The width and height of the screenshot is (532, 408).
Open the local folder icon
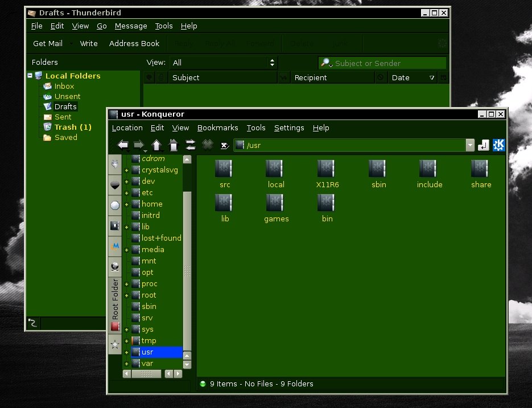(x=274, y=168)
